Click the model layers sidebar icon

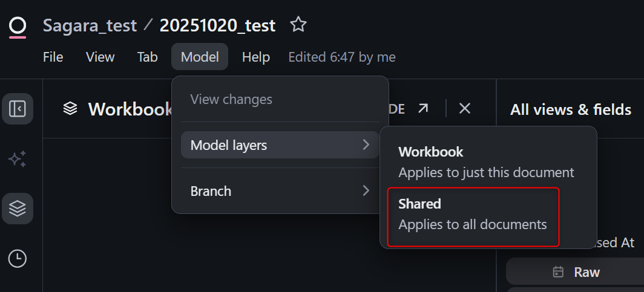pos(18,209)
